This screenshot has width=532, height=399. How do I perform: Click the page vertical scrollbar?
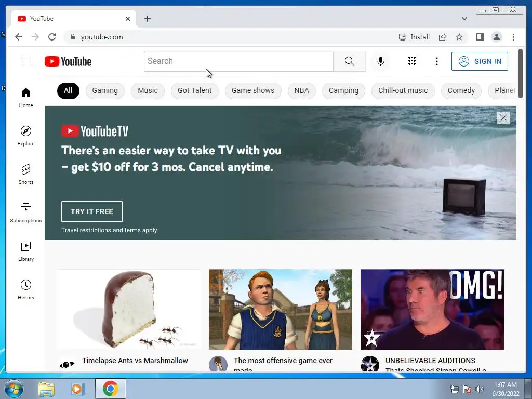521,74
